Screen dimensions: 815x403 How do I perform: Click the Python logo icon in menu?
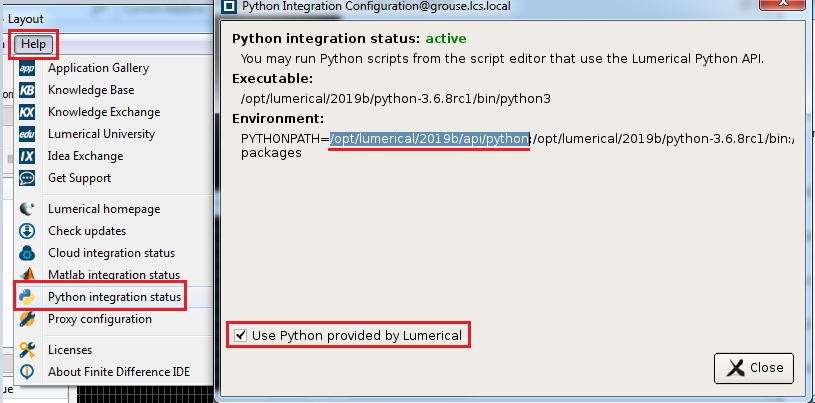tap(28, 297)
